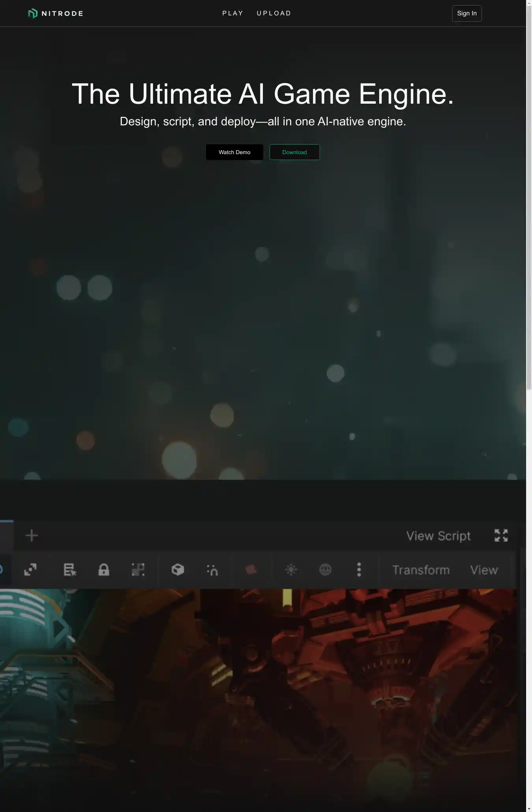The height and width of the screenshot is (812, 532).
Task: Open the UPLOAD navigation item
Action: tap(274, 13)
